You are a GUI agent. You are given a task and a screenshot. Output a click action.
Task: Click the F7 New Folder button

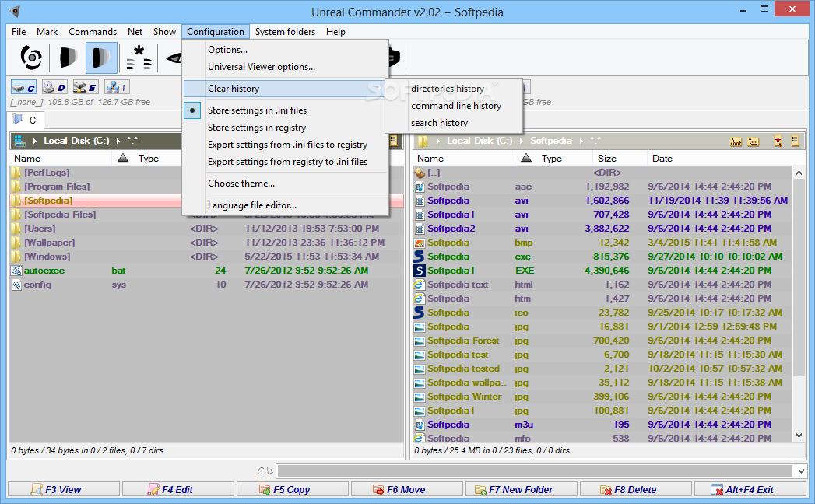click(522, 489)
